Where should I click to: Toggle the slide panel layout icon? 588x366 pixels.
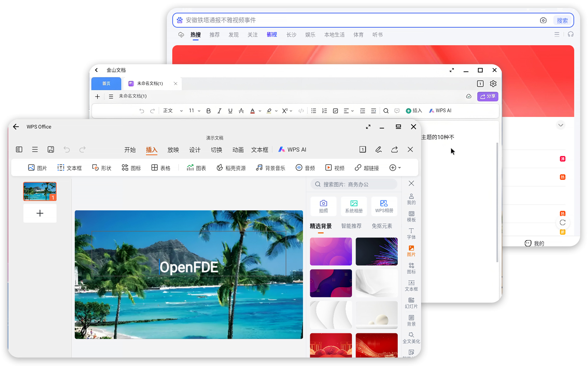coord(19,149)
